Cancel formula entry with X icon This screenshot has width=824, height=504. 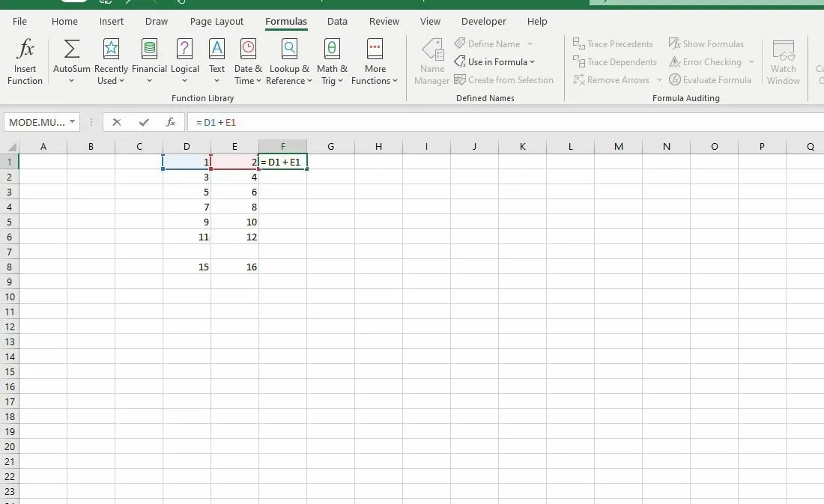117,122
